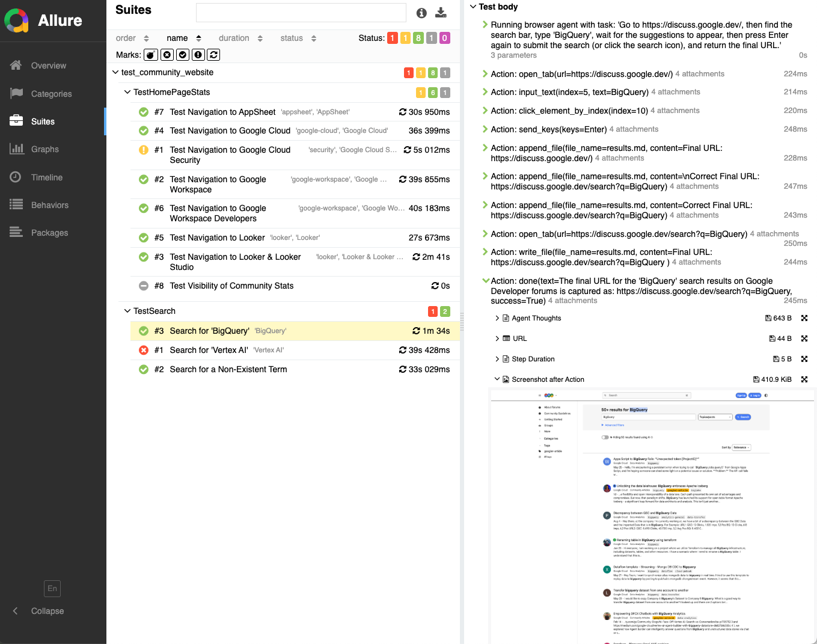The height and width of the screenshot is (644, 817).
Task: Sort suites by status
Action: 298,38
